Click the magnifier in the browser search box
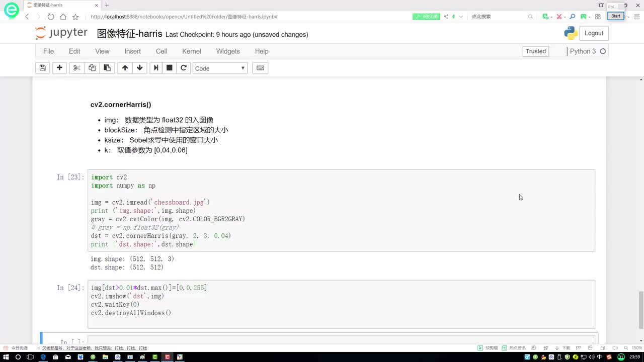This screenshot has width=644, height=362. pos(530,17)
